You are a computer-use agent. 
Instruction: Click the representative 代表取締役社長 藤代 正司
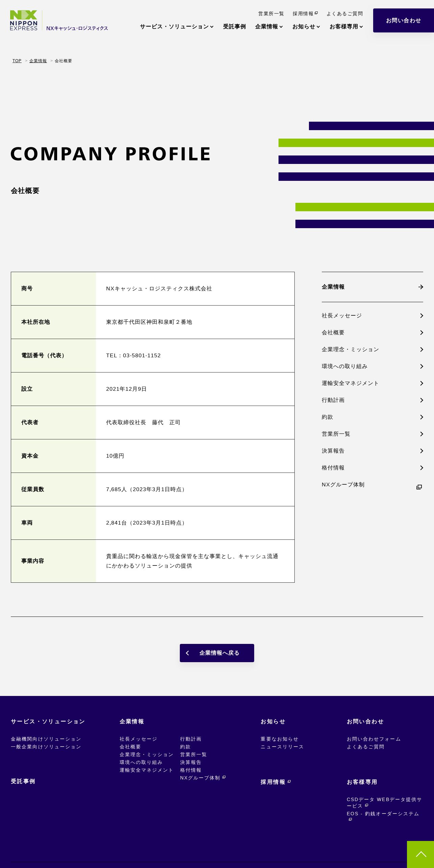[143, 423]
